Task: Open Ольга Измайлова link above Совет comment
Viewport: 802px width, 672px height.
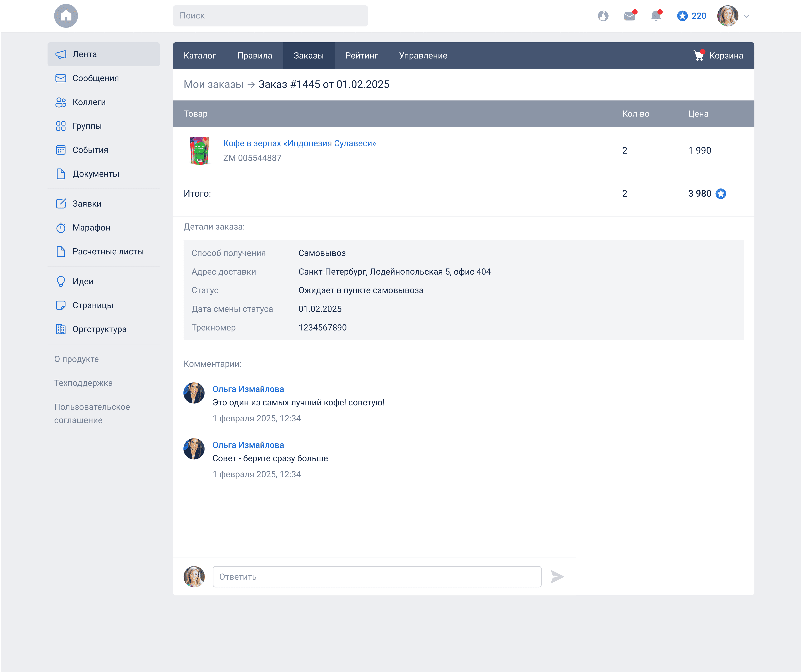Action: (248, 445)
